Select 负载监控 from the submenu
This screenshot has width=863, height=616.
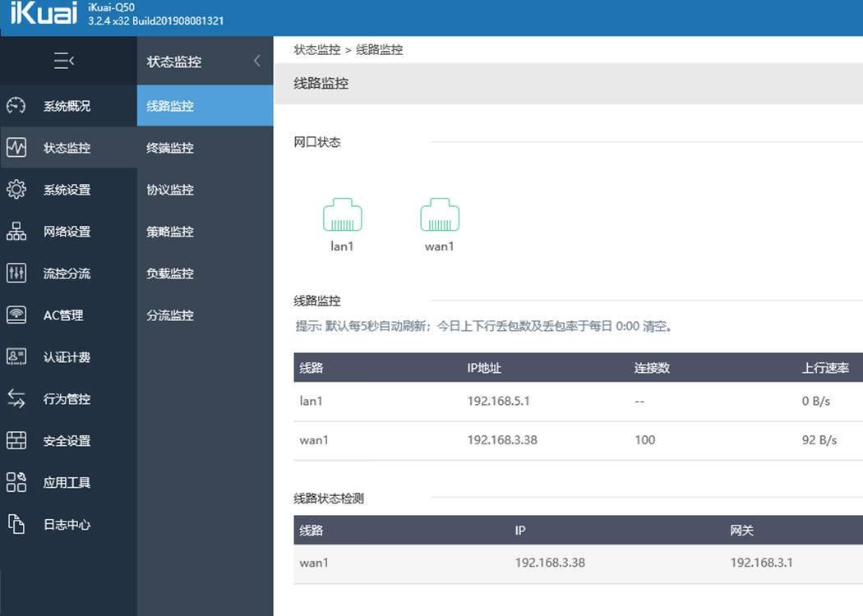click(x=169, y=273)
